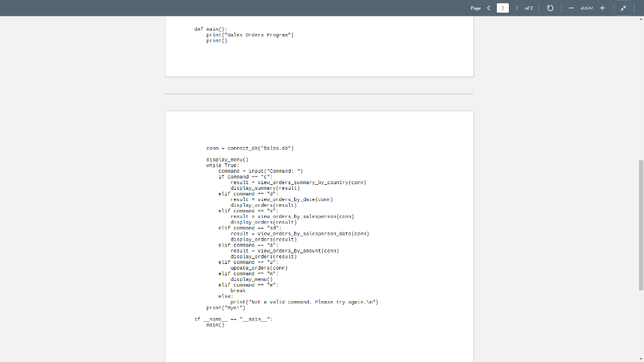Select the page number input showing 2
This screenshot has height=362, width=644.
[x=502, y=8]
